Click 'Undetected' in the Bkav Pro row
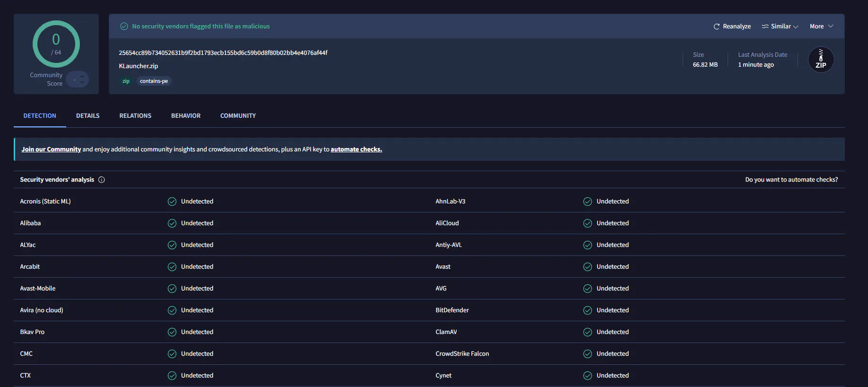This screenshot has height=387, width=868. [197, 332]
